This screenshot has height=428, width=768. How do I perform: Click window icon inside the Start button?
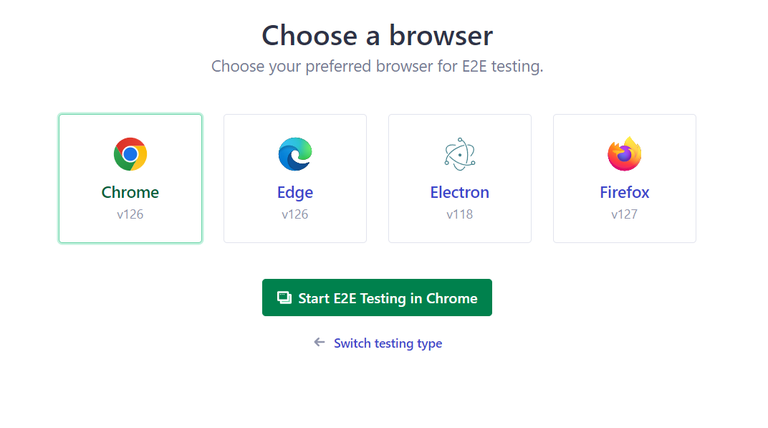(x=284, y=298)
